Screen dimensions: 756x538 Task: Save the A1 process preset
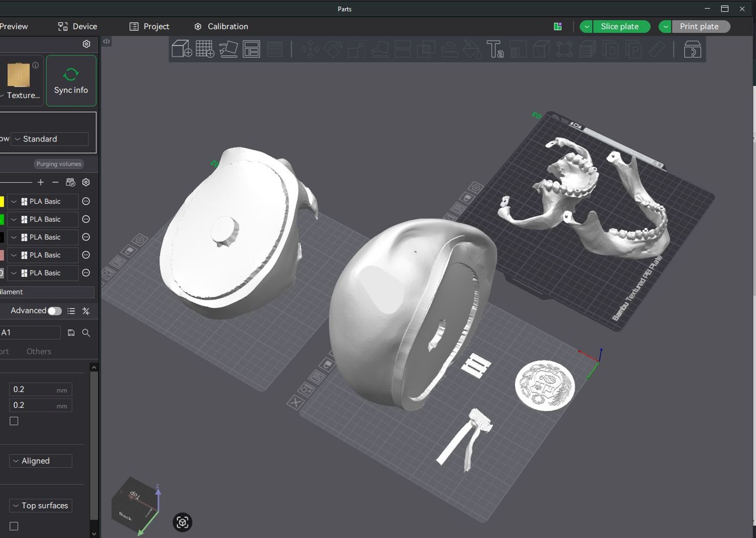point(71,333)
